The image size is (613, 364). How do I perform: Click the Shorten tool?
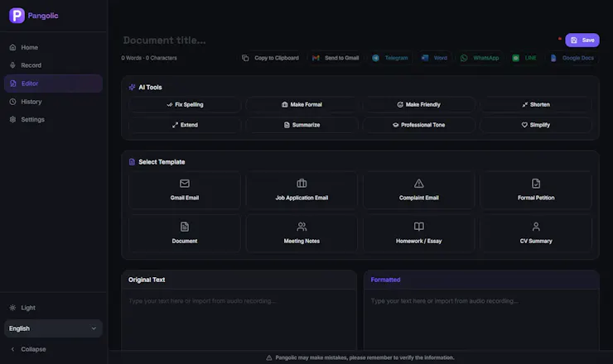[x=536, y=105]
